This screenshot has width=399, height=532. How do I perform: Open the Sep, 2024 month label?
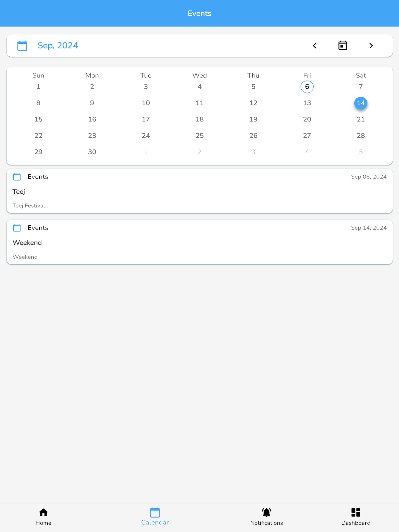click(x=58, y=45)
